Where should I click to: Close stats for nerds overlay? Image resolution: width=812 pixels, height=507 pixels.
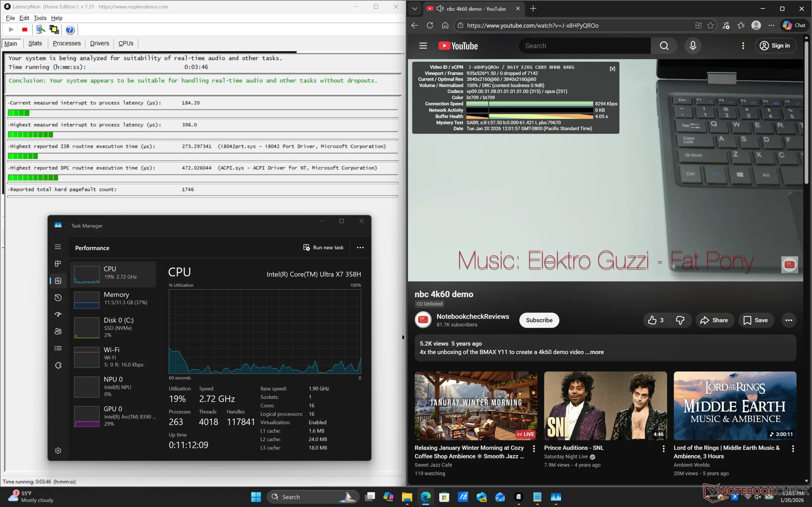[x=612, y=69]
